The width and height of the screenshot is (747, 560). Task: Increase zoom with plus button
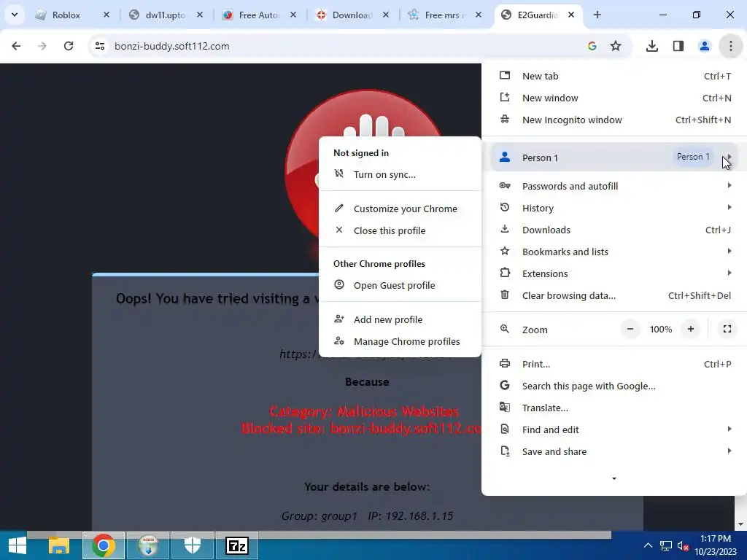(x=690, y=329)
